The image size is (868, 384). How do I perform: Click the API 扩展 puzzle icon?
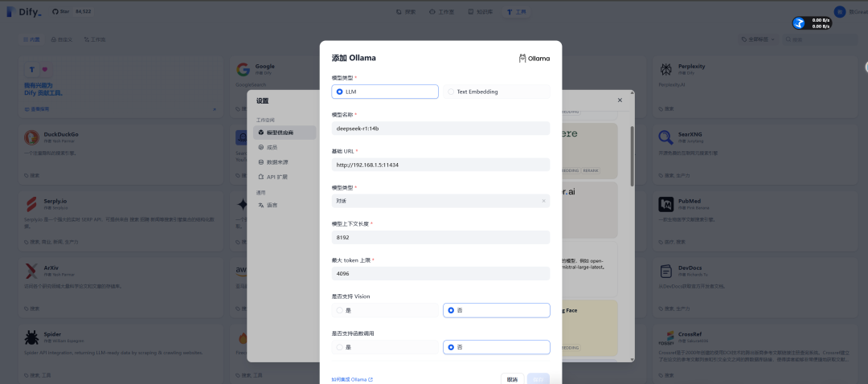click(260, 177)
